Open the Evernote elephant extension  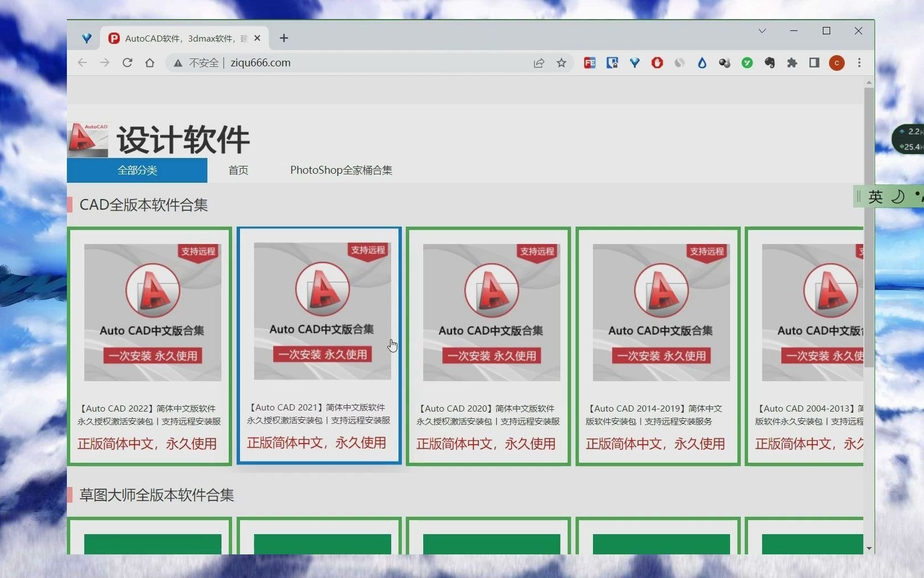pos(769,63)
